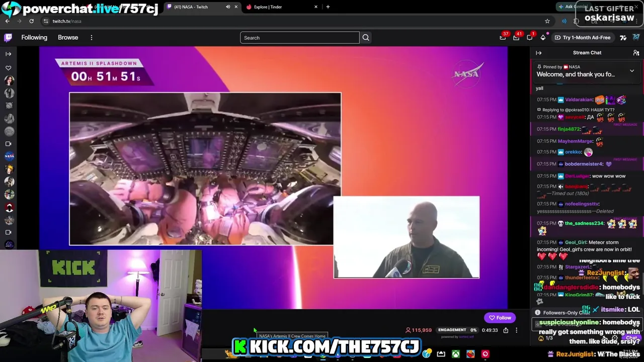This screenshot has height=362, width=644.
Task: Click the stream share icon
Action: click(506, 330)
